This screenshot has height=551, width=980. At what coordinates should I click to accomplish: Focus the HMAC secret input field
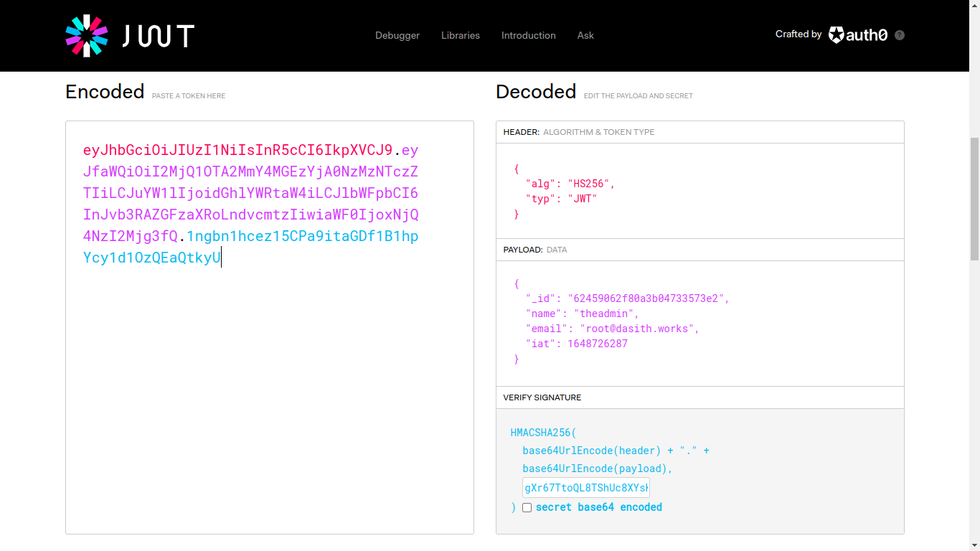586,488
